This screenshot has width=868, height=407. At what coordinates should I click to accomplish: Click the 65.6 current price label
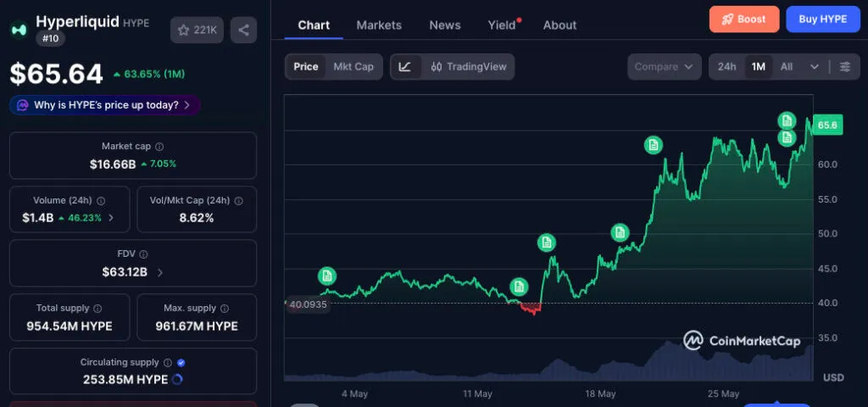[x=827, y=125]
